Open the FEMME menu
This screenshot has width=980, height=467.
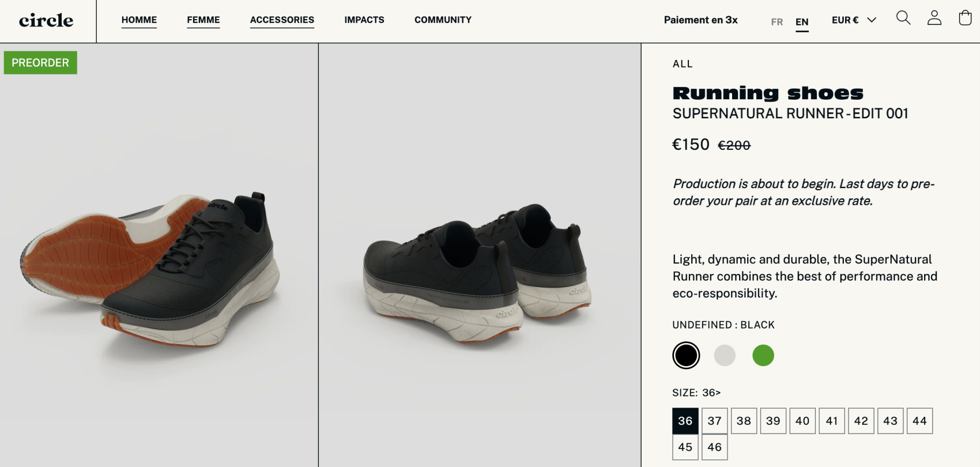[x=203, y=20]
